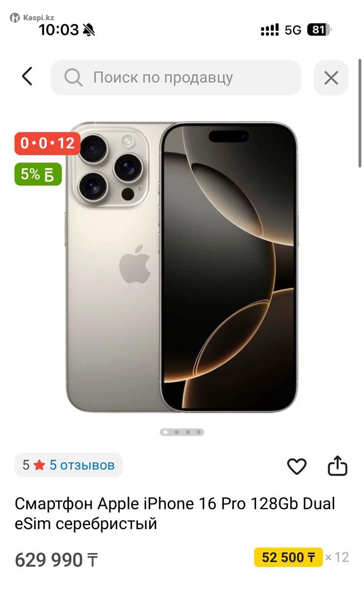The height and width of the screenshot is (589, 364).
Task: Tap the back arrow icon
Action: tap(27, 77)
